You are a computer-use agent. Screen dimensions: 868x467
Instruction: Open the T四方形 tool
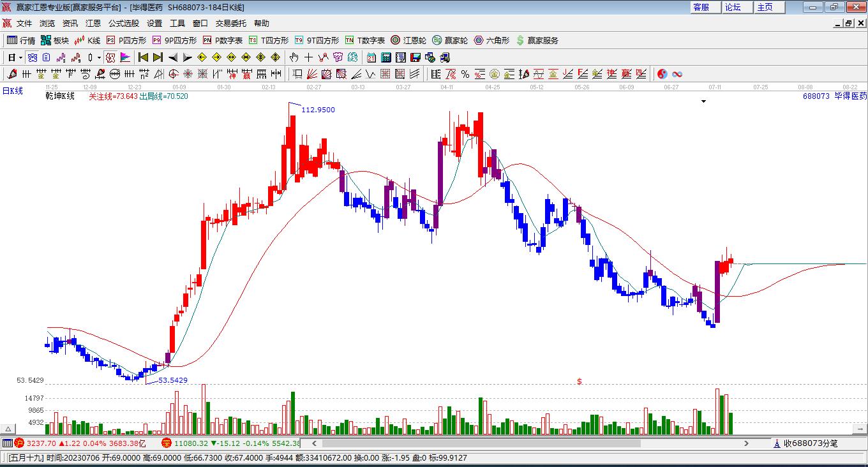pyautogui.click(x=269, y=40)
